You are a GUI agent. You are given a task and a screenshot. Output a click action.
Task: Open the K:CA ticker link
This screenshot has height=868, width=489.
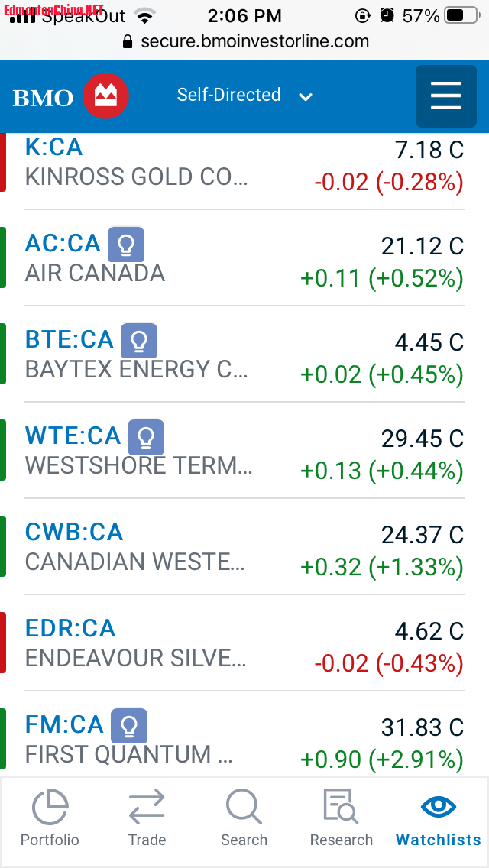(x=53, y=147)
